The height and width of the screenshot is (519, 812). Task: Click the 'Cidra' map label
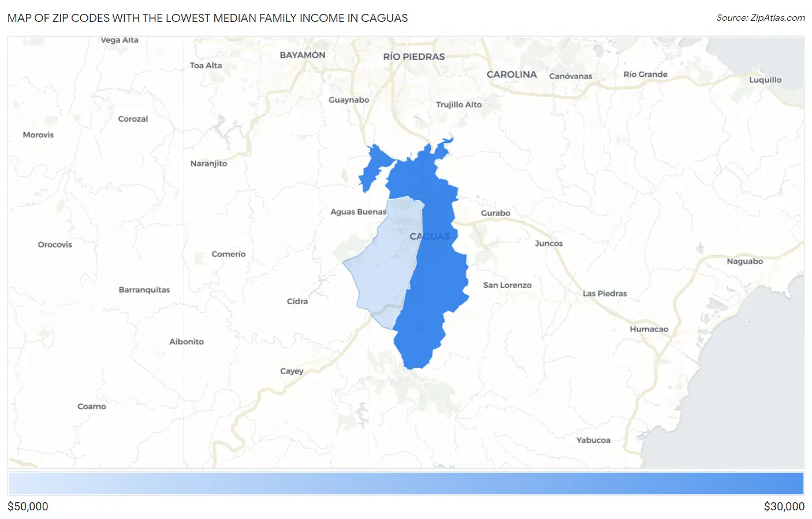pyautogui.click(x=297, y=301)
